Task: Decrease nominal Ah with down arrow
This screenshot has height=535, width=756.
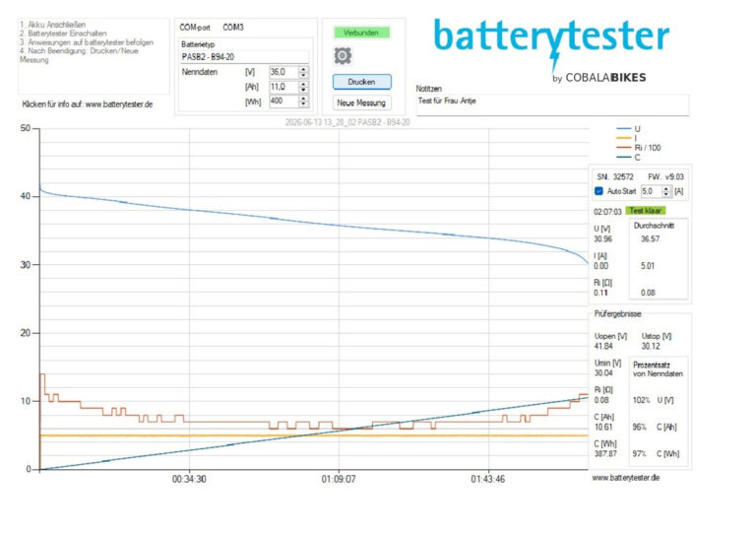Action: click(x=303, y=90)
